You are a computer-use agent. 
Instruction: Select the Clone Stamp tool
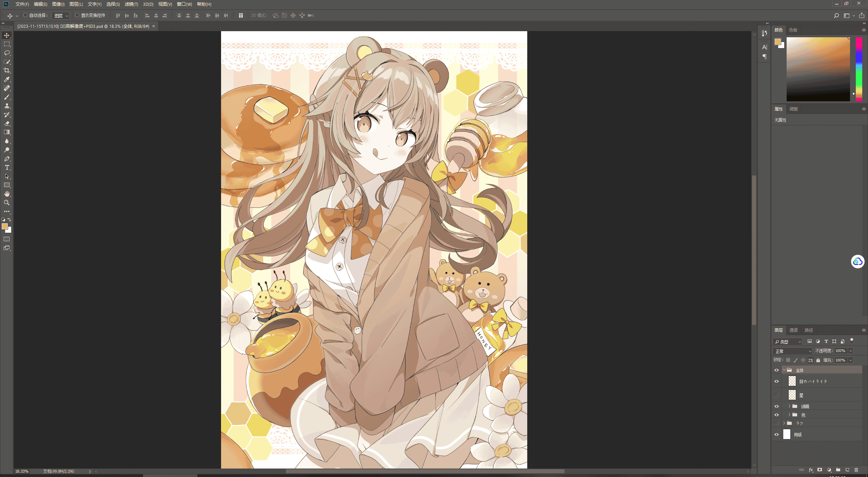(x=7, y=106)
